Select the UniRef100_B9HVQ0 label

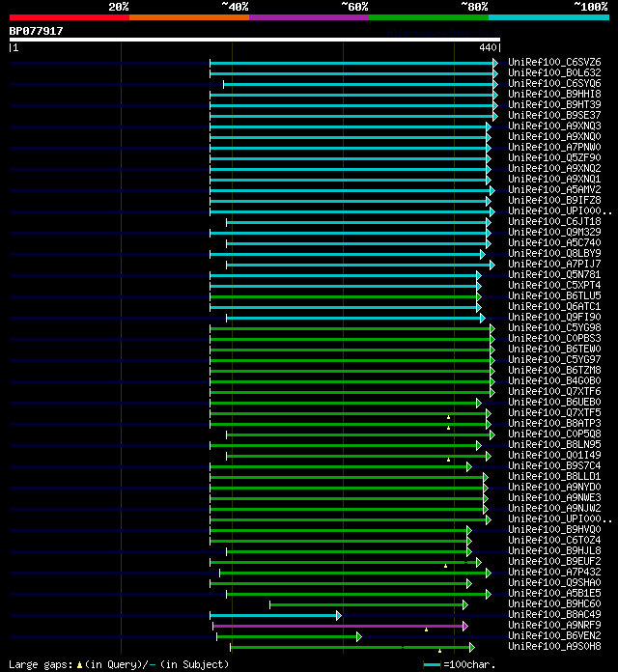(x=554, y=529)
